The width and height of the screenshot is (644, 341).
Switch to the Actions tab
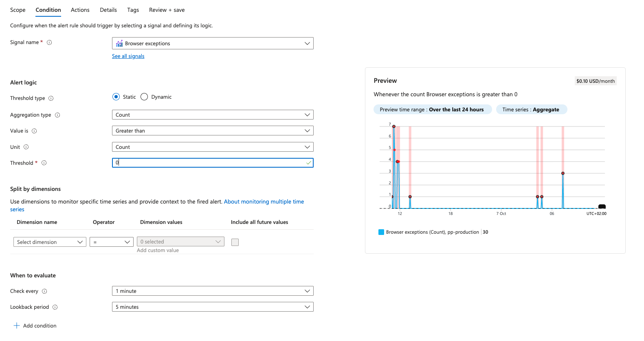[80, 10]
